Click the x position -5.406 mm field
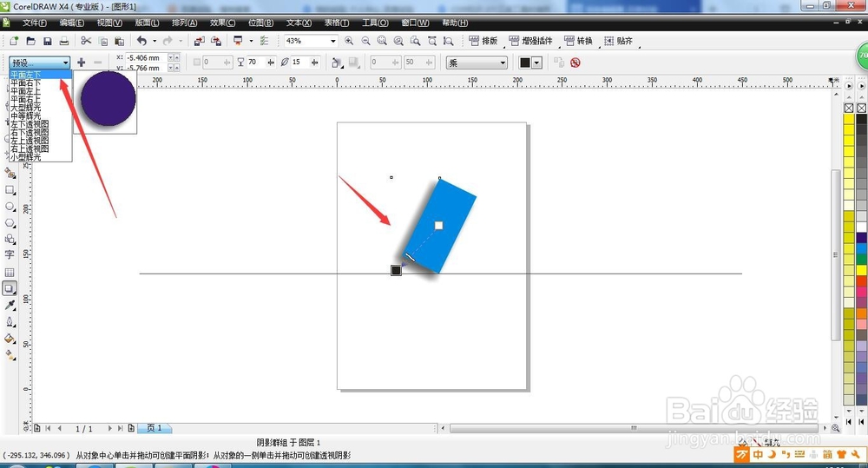The image size is (868, 468). tap(146, 57)
